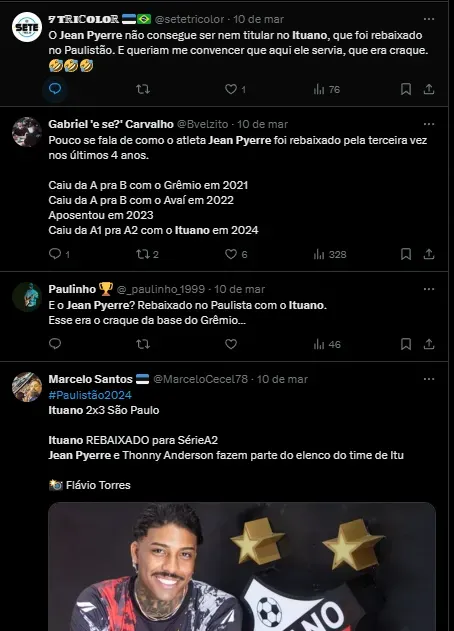Open more options on Paulinho's tweet

(429, 289)
